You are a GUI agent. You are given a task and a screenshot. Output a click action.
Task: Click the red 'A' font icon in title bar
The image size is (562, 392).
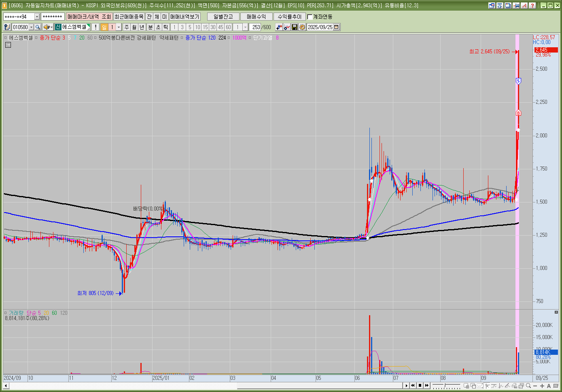[524, 5]
